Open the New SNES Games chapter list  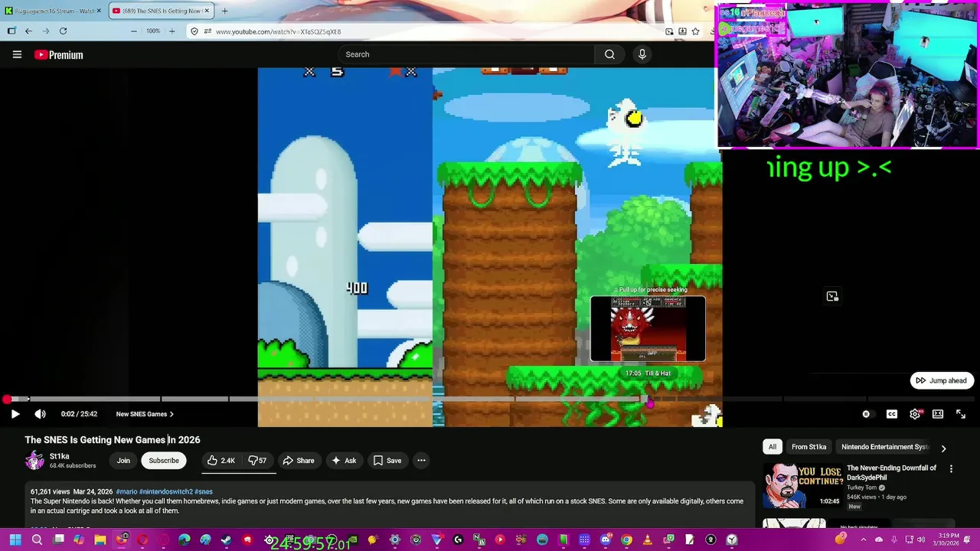(145, 414)
